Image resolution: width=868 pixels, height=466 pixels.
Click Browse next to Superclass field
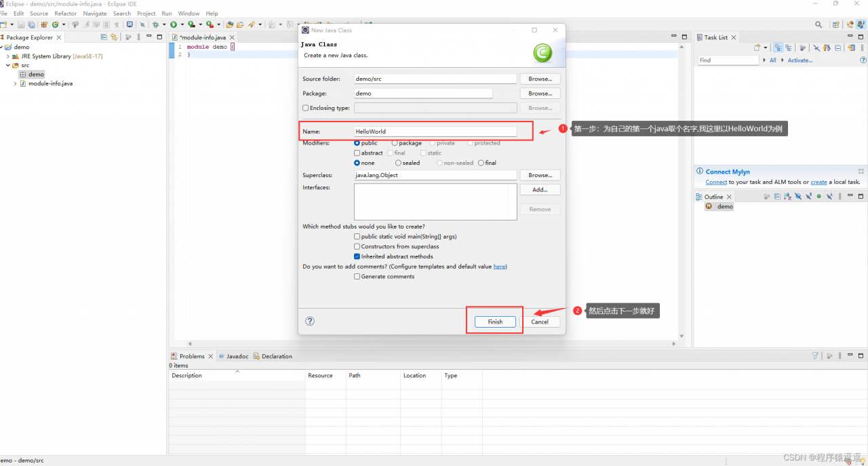click(540, 175)
